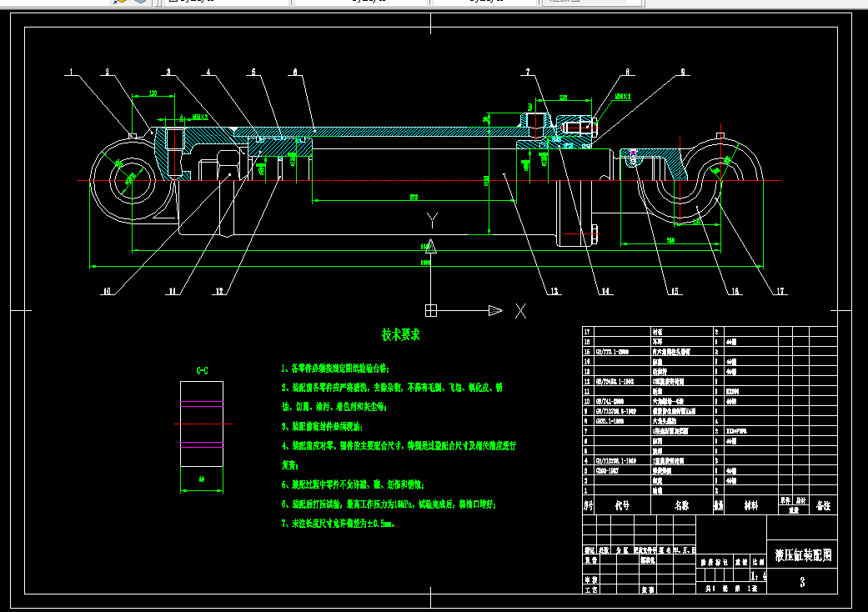Select drawing number 3 in title block
The image size is (868, 612).
click(802, 582)
